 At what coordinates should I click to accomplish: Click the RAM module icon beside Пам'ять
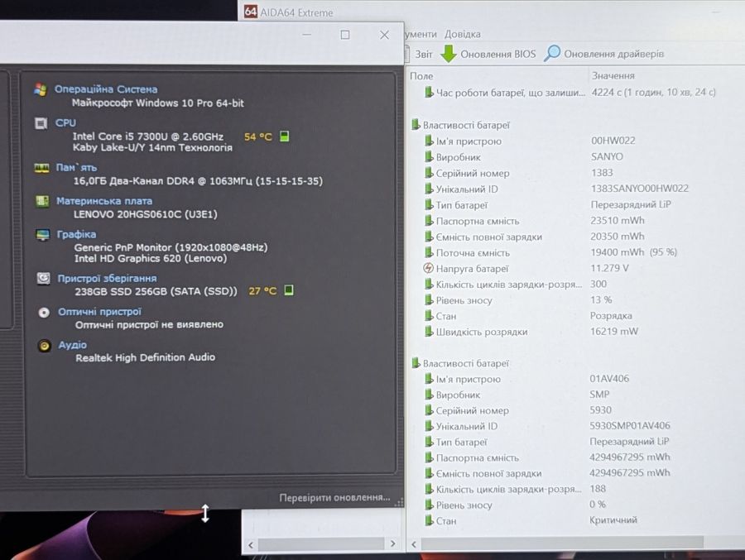41,168
